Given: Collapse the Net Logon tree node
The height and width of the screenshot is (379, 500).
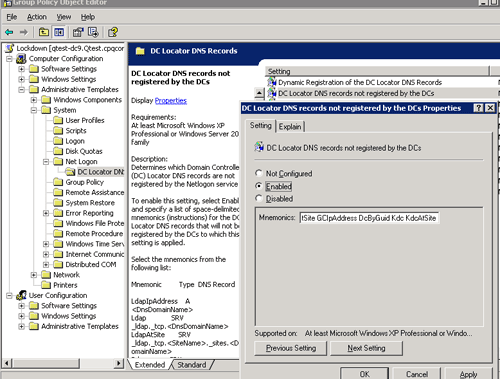Looking at the screenshot, I should [46, 162].
